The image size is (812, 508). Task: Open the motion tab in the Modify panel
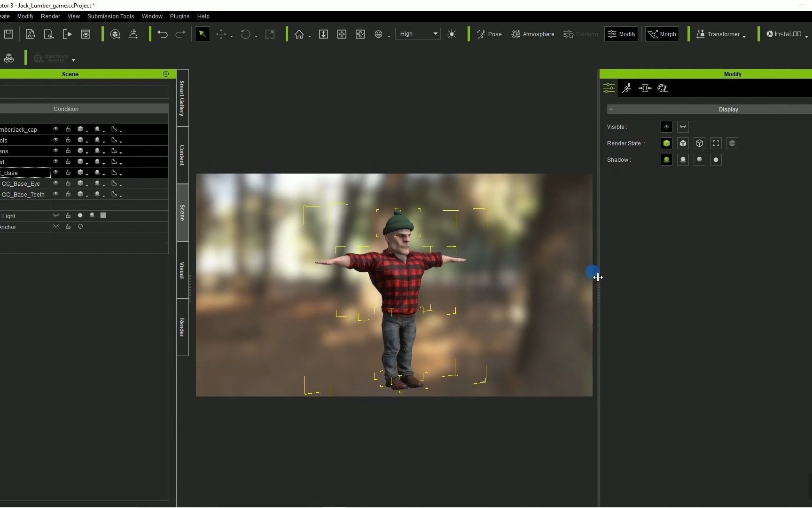[x=626, y=88]
